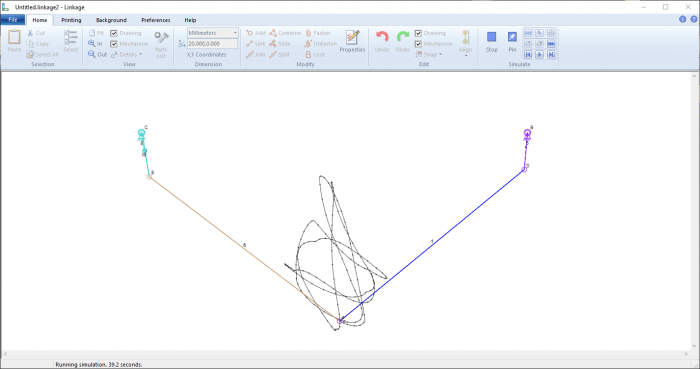Click the Zoom Out magnifier
The image size is (700, 369).
pos(92,54)
